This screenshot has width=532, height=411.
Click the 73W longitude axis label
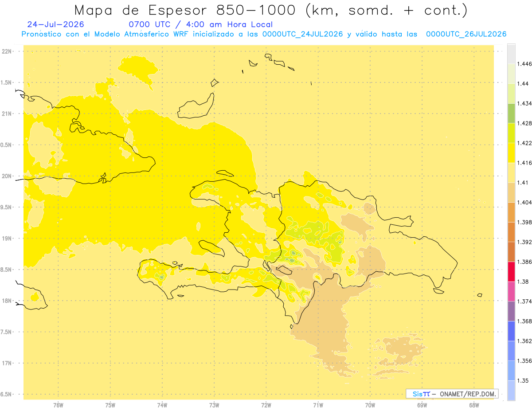214,405
